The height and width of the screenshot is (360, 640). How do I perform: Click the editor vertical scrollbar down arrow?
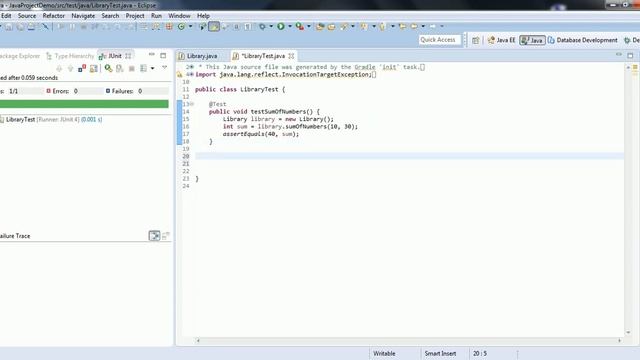628,333
